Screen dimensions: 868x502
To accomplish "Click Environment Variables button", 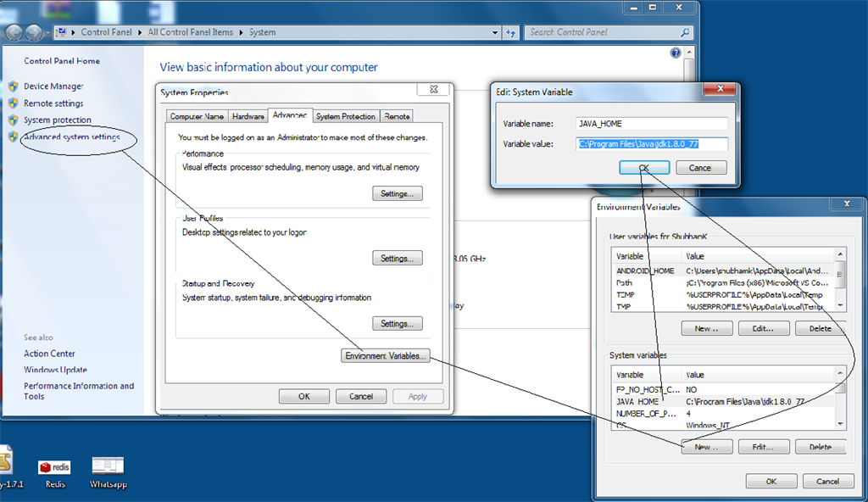I will tap(386, 355).
